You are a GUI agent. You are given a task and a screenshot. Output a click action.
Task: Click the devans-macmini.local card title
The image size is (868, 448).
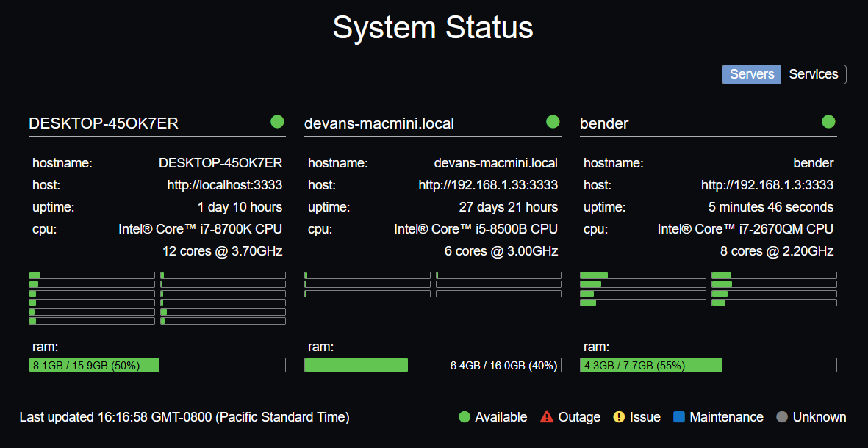pos(379,123)
